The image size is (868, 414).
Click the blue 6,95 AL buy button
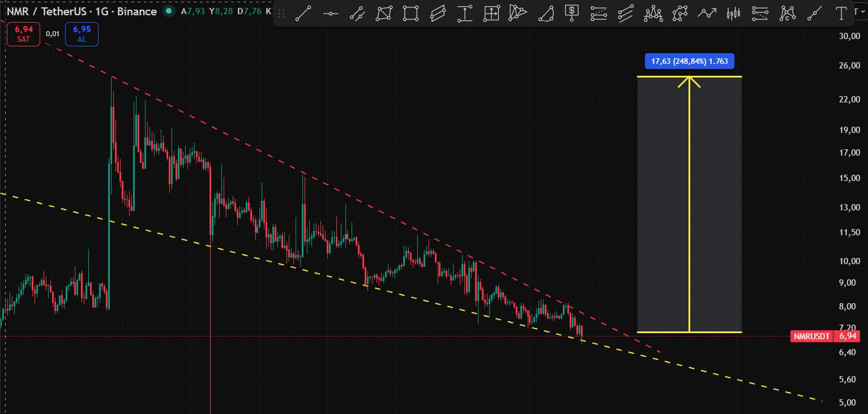tap(82, 34)
